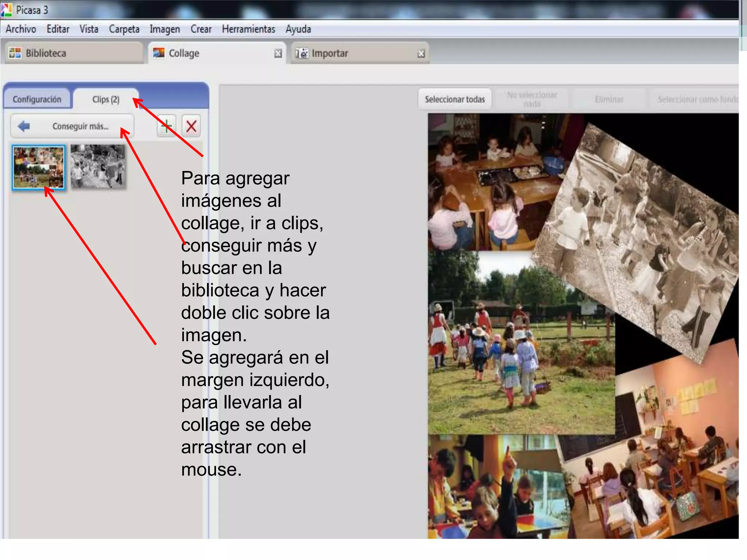The image size is (747, 560).
Task: Click the Conseguir más button
Action: click(x=72, y=126)
